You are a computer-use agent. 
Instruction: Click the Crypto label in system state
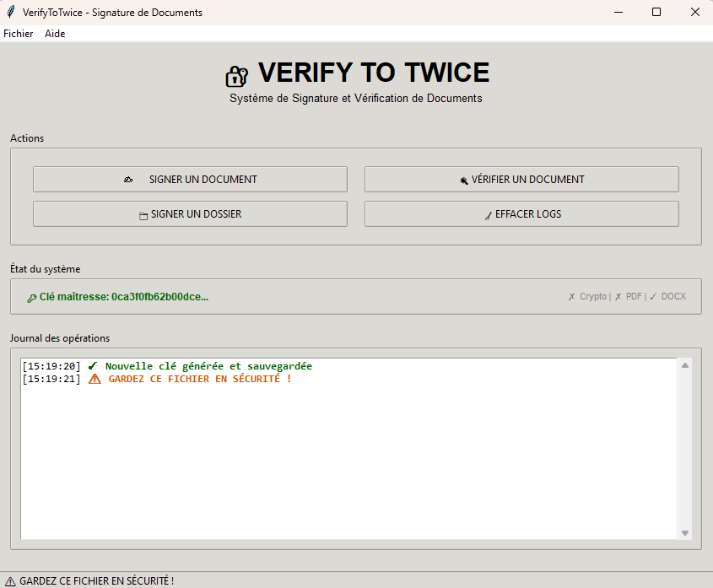593,296
